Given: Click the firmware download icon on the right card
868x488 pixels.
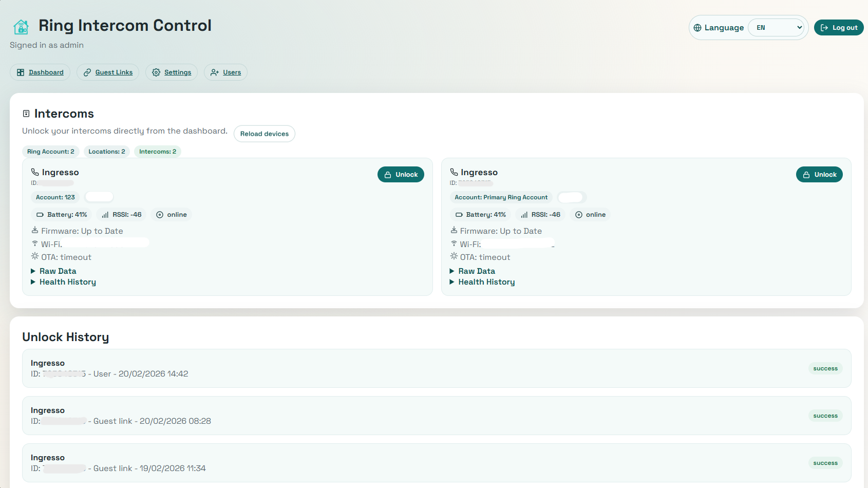Looking at the screenshot, I should (454, 230).
